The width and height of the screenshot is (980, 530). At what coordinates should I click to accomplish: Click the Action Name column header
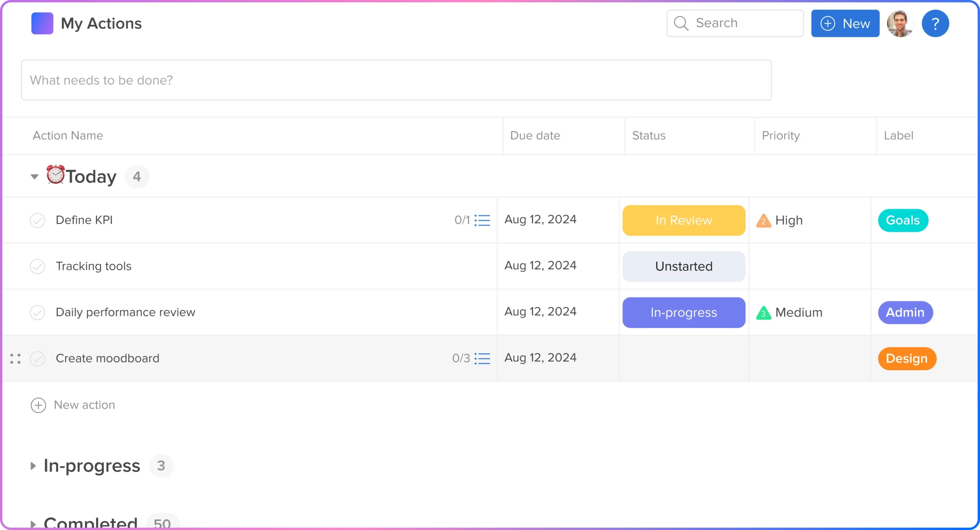(68, 135)
